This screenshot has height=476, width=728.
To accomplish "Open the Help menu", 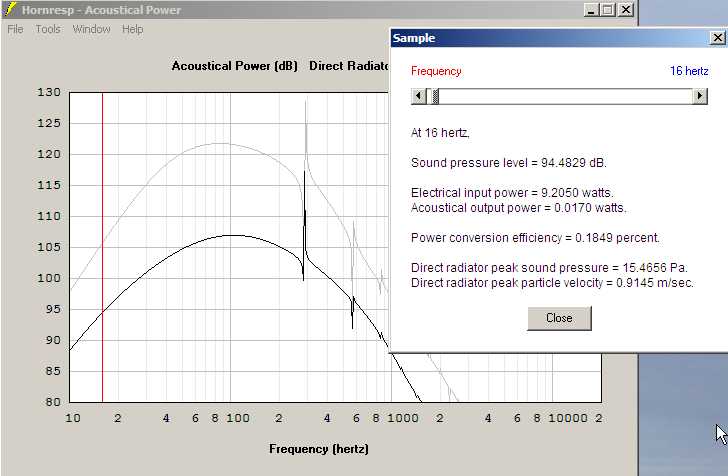I will click(x=132, y=29).
